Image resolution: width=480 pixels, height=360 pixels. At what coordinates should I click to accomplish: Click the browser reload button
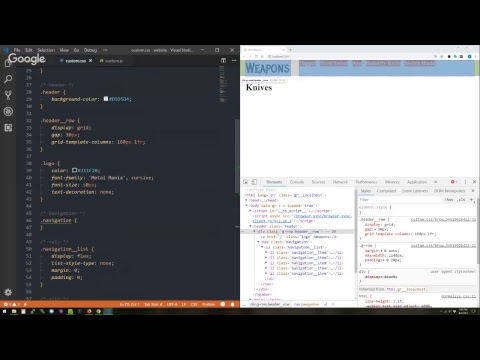[256, 56]
